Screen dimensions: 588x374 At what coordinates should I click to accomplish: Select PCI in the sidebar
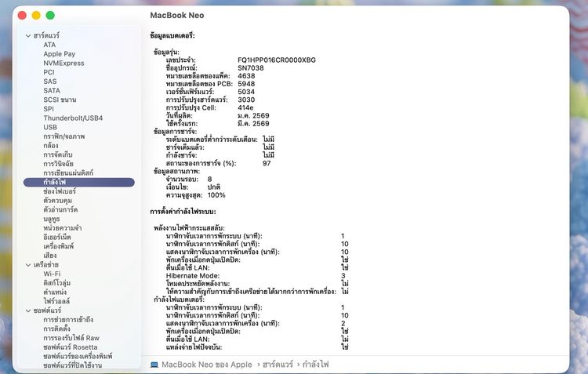[x=49, y=72]
